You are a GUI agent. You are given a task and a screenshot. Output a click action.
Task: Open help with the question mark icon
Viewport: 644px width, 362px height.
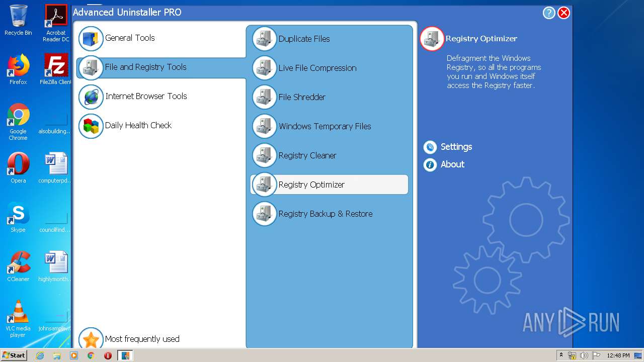549,13
